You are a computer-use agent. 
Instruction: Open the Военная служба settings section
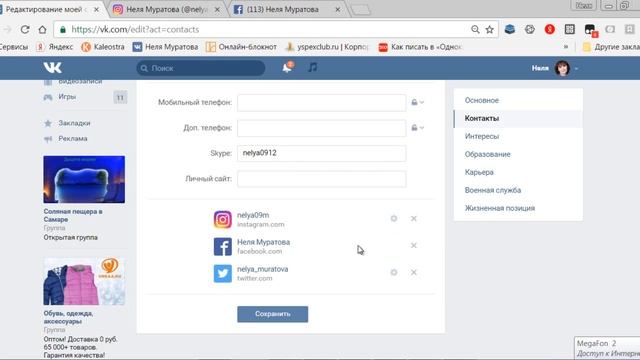pyautogui.click(x=518, y=190)
